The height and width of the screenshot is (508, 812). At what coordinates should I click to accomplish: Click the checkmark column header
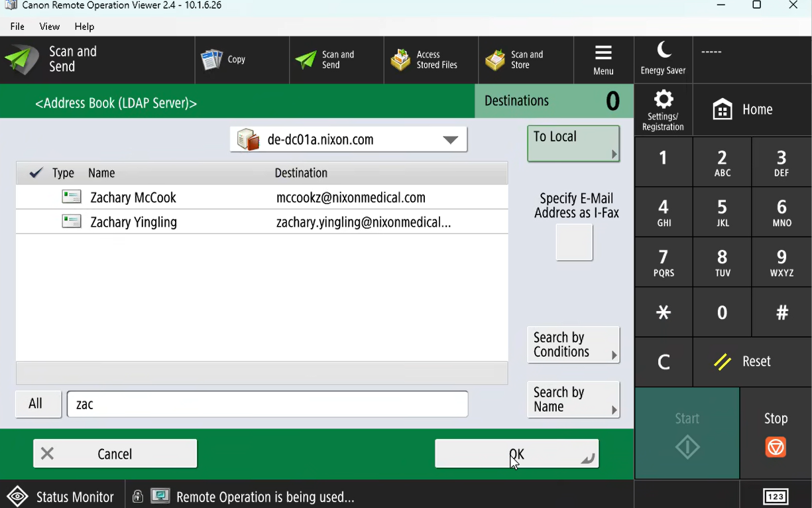[x=36, y=173]
